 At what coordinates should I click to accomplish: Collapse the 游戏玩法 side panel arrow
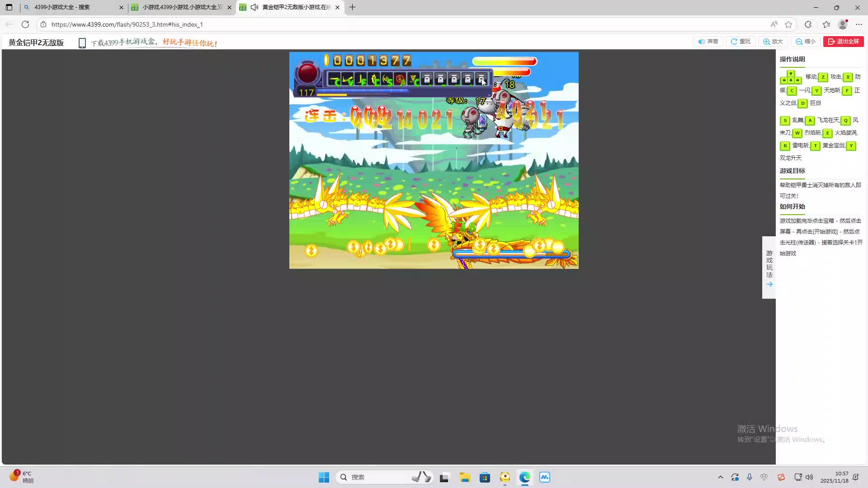click(x=769, y=285)
